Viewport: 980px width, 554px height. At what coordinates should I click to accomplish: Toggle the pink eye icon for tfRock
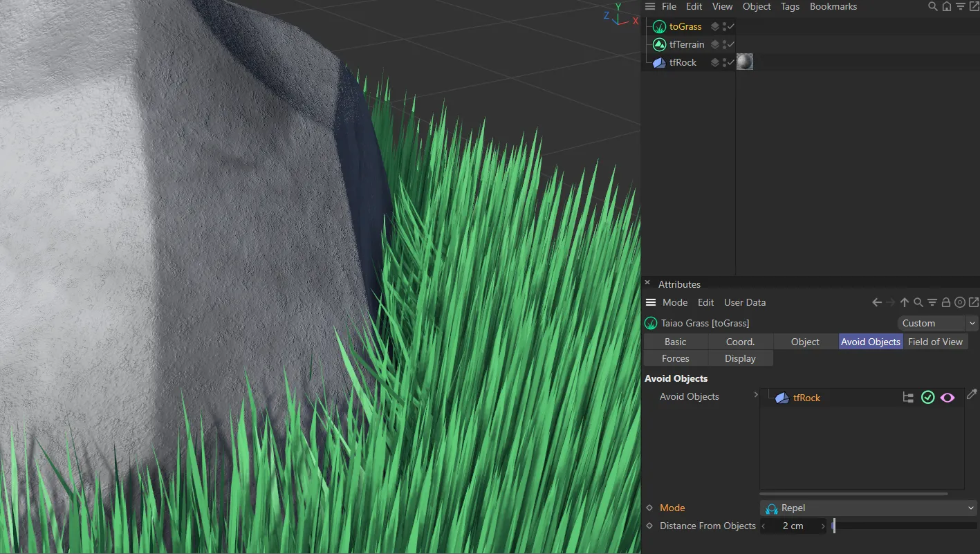[x=947, y=398]
